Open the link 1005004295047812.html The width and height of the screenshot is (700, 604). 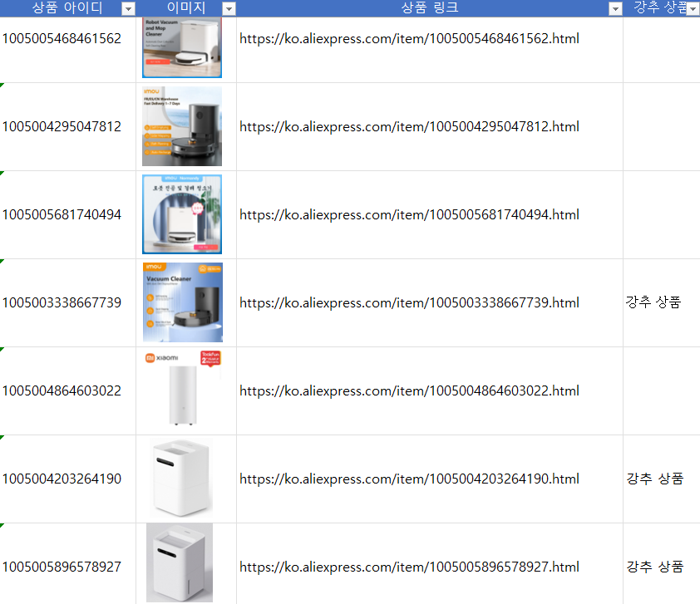coord(408,127)
